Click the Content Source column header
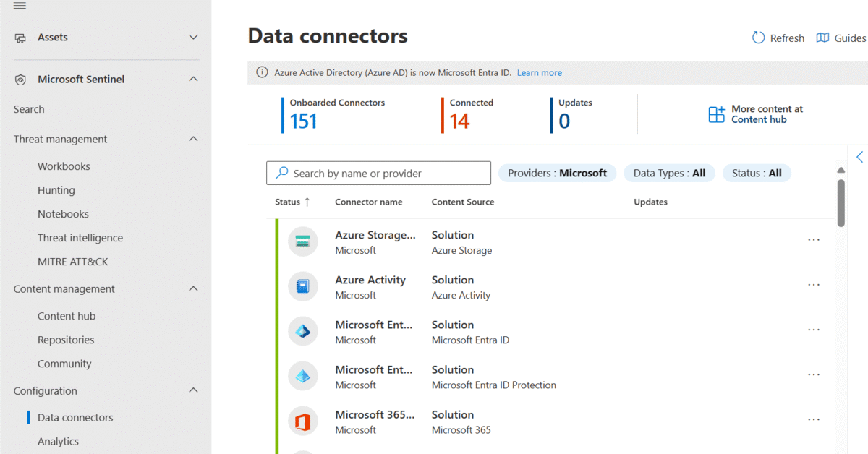868x454 pixels. [463, 202]
